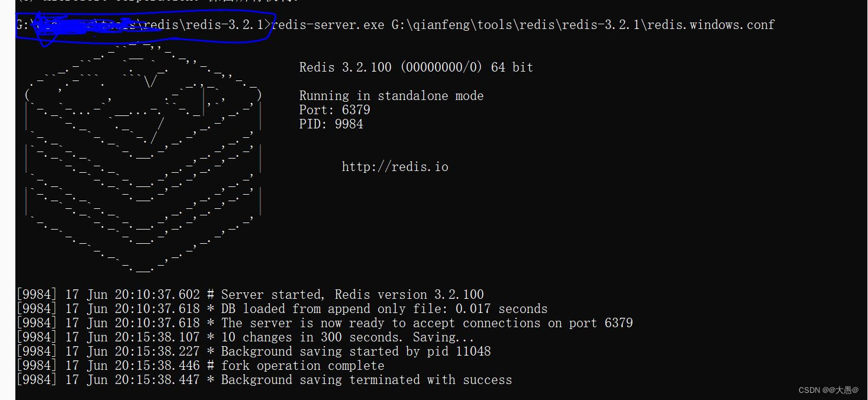Click 'DB loaded from append only file' line
The image size is (868, 400).
coord(282,309)
